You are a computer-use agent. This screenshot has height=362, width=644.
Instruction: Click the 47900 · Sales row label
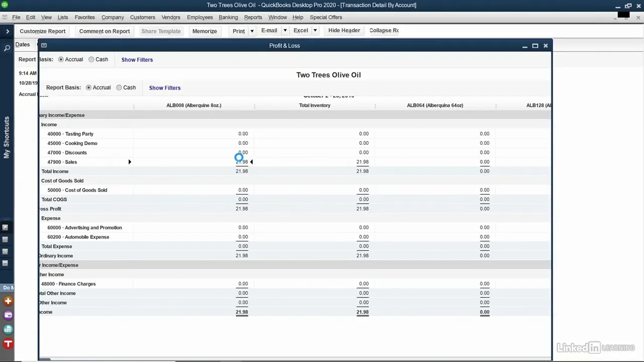click(x=62, y=162)
